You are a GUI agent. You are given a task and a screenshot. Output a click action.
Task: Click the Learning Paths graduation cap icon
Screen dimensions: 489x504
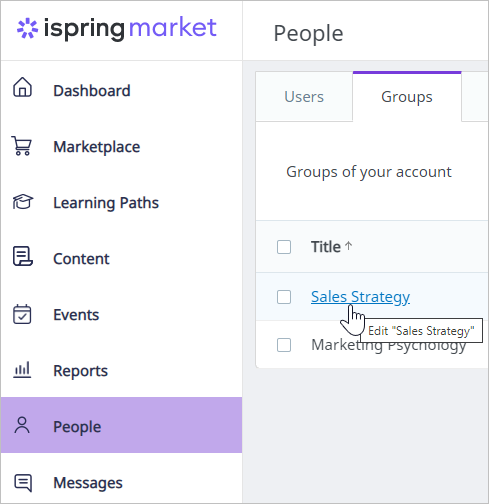[23, 202]
